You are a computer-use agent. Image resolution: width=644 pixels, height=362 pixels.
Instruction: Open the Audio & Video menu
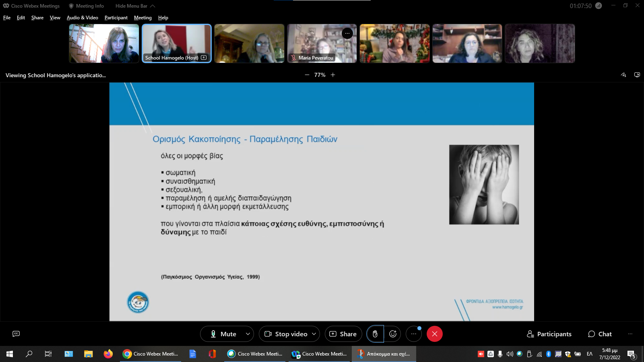(82, 18)
